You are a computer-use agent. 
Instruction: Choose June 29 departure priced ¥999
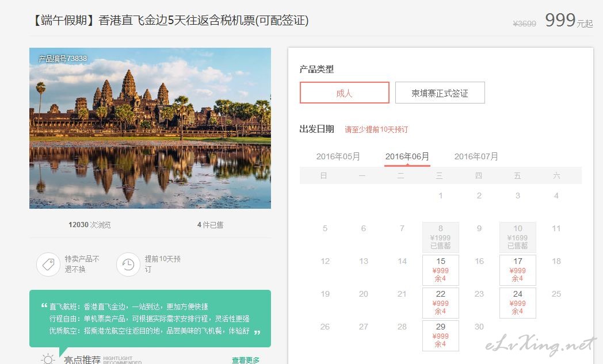[440, 336]
